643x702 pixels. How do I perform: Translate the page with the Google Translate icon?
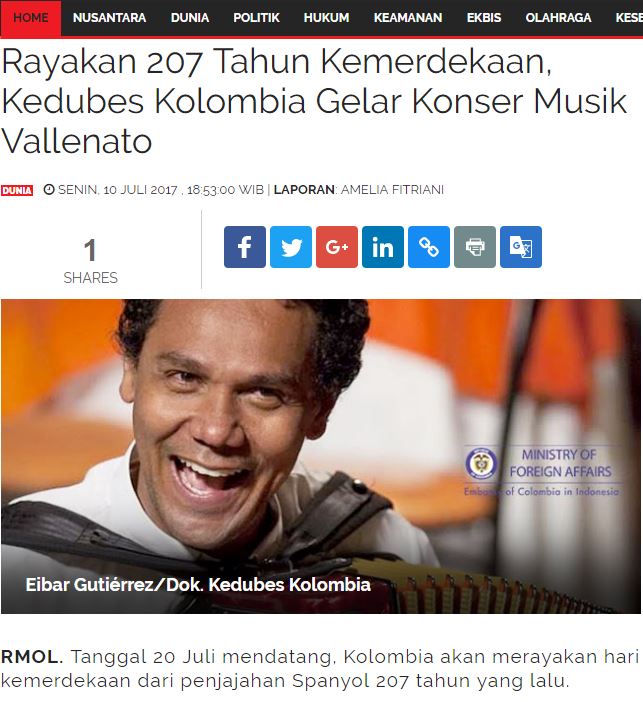[x=521, y=247]
